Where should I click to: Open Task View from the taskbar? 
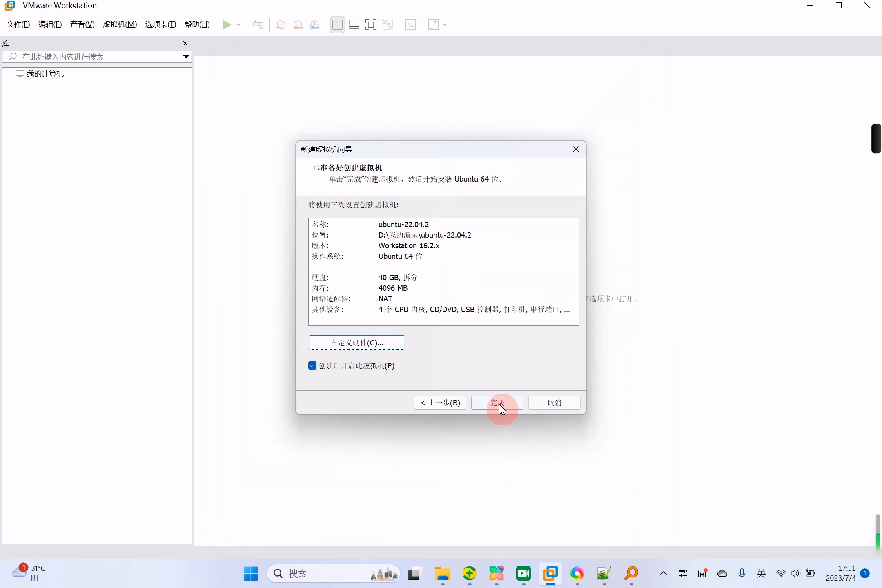click(414, 574)
